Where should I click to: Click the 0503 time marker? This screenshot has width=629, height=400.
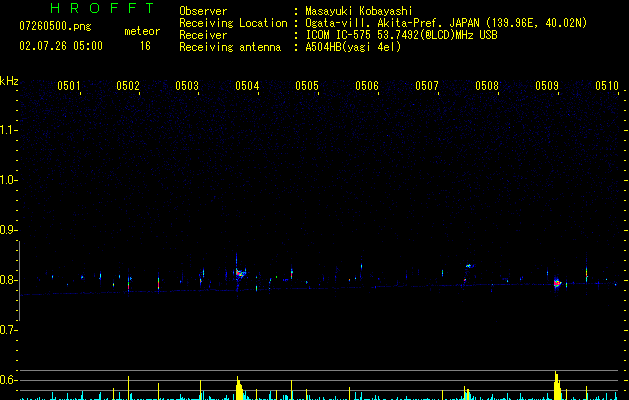click(x=187, y=86)
